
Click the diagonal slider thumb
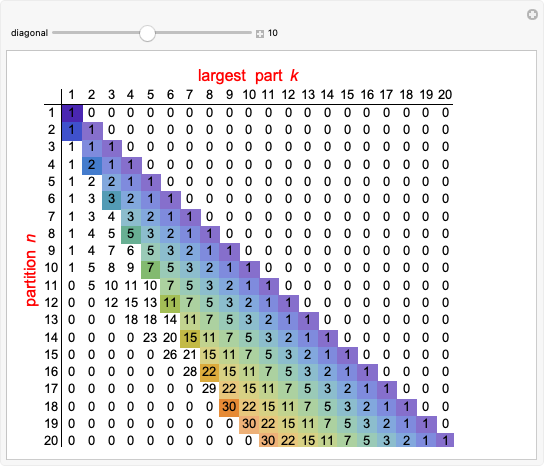click(x=147, y=33)
